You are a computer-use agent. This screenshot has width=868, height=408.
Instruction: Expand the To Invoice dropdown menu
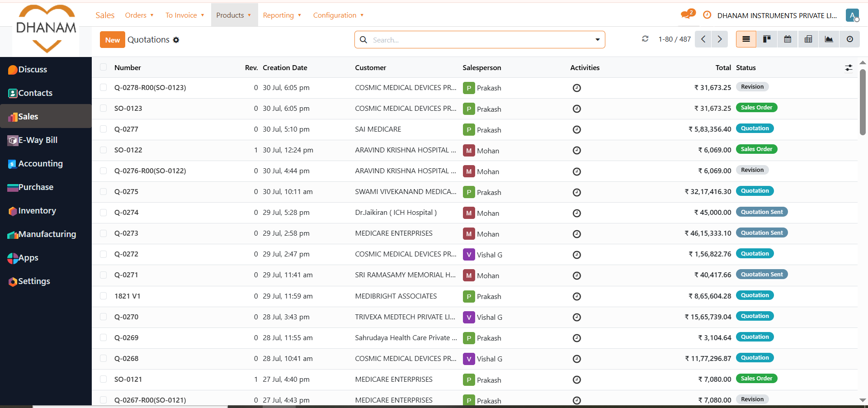click(185, 15)
